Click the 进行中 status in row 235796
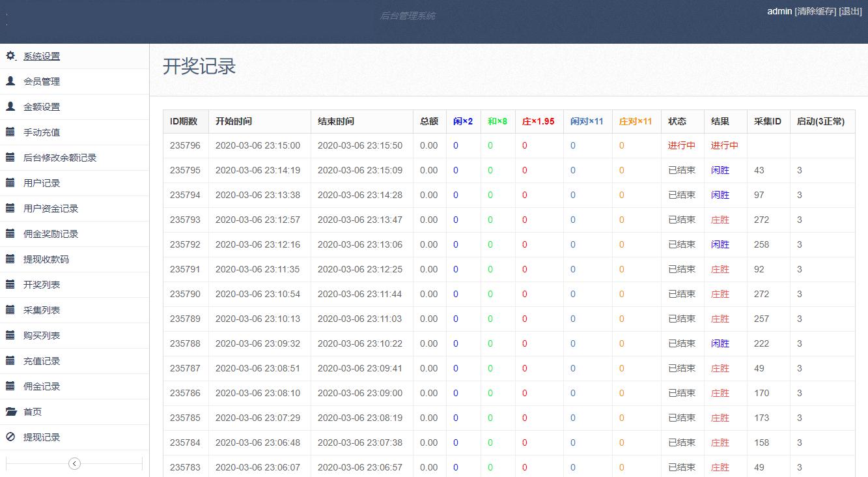868x477 pixels. tap(682, 145)
